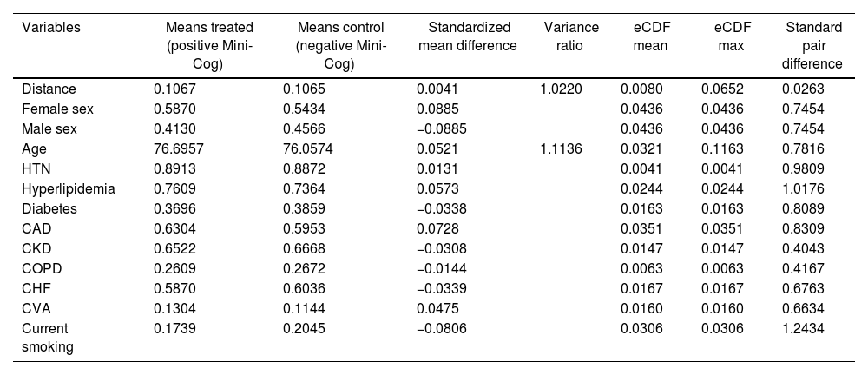868x375 pixels.
Task: Click the "Diabetes" row label
Action: 50,208
